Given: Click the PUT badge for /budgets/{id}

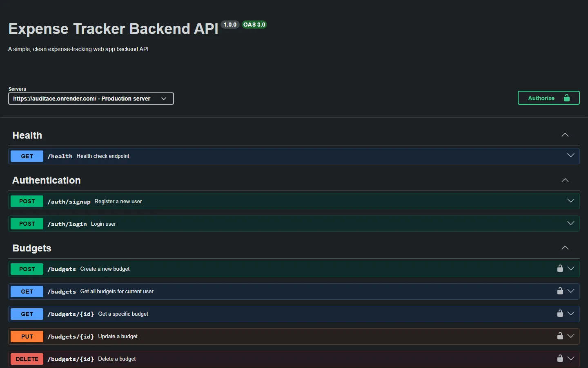Looking at the screenshot, I should click(x=27, y=337).
